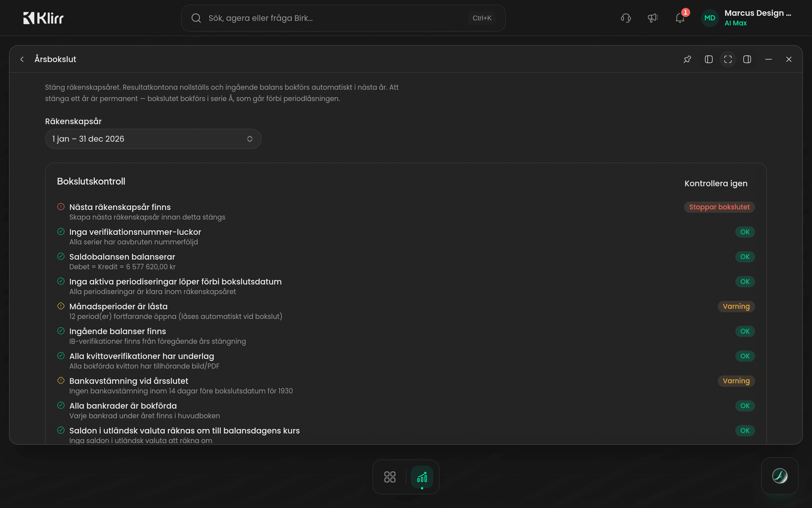This screenshot has width=812, height=508.
Task: Open the Birk assistant floating button
Action: tap(780, 476)
